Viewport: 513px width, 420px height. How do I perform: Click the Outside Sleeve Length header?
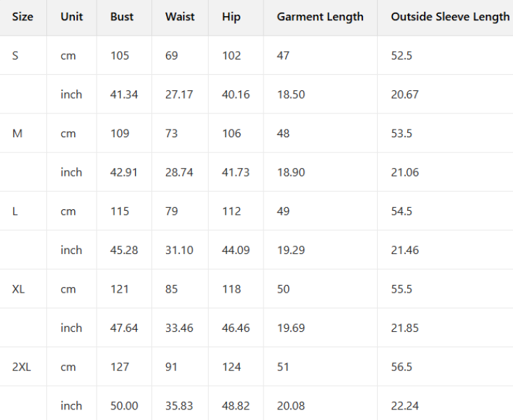(450, 17)
